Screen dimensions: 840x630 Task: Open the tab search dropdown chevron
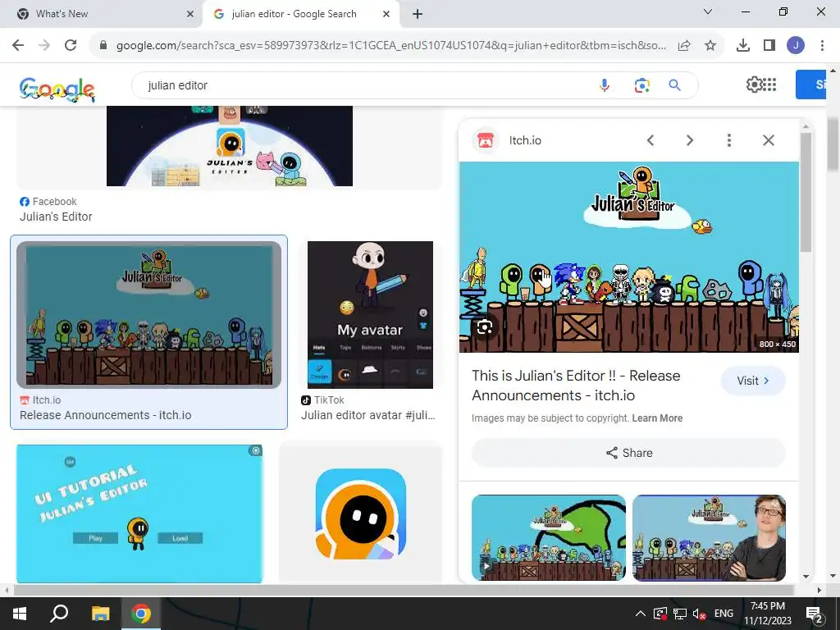point(708,11)
